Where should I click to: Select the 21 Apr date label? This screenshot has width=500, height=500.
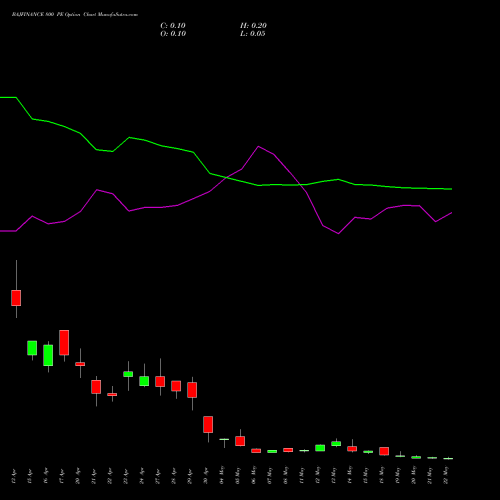(94, 477)
